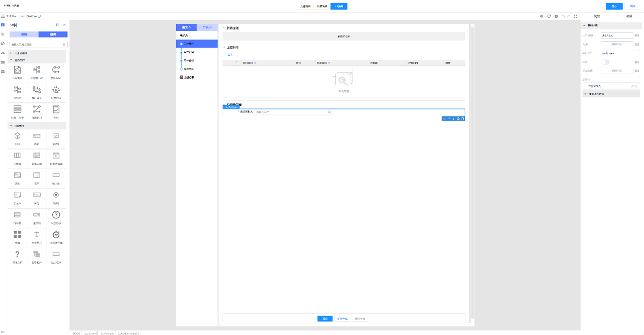Image resolution: width=644 pixels, height=335 pixels.
Task: Collapse the business components category
Action: click(11, 60)
